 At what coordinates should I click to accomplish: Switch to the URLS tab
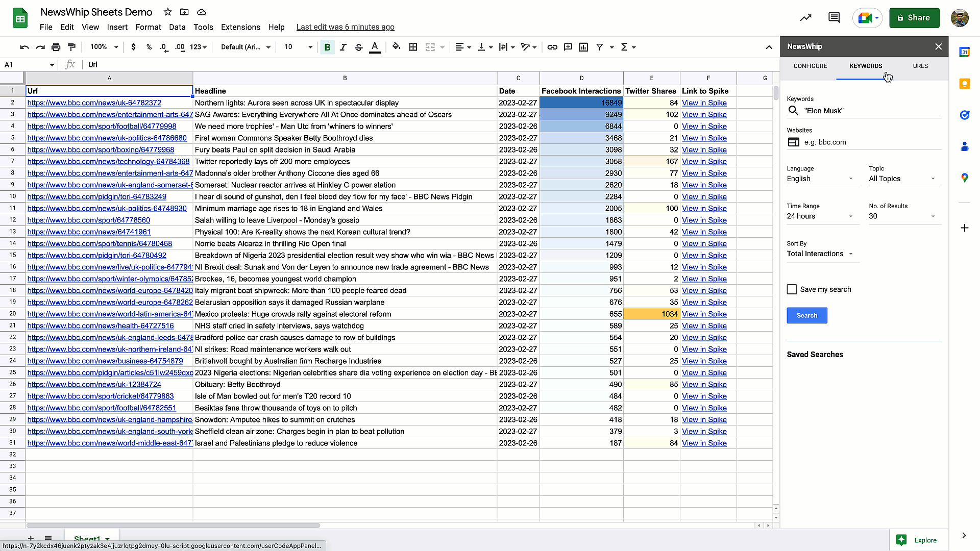(920, 66)
